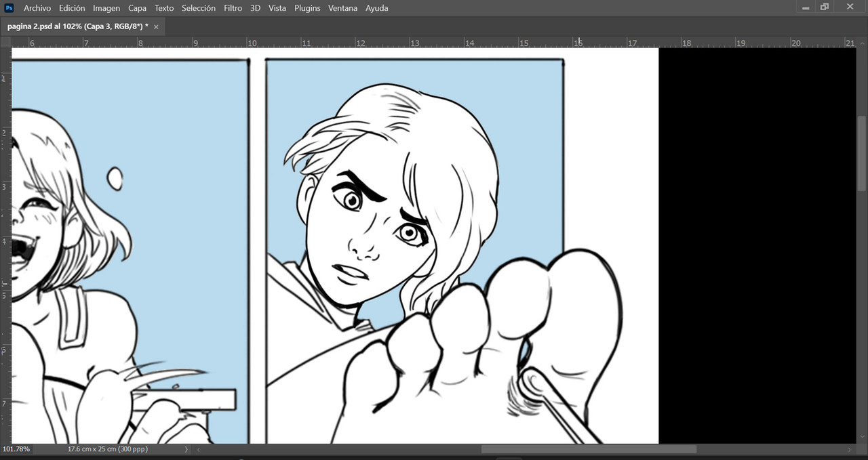Open the Texto menu
Image resolution: width=868 pixels, height=460 pixels.
164,8
